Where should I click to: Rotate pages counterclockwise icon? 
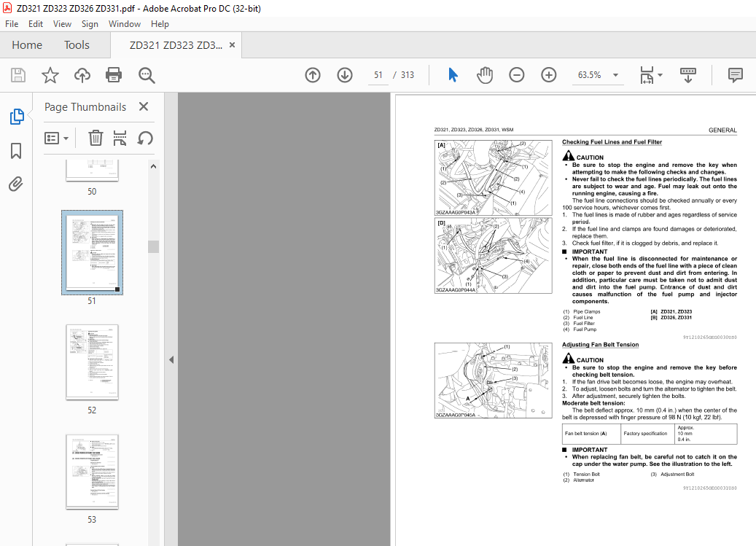(x=145, y=139)
